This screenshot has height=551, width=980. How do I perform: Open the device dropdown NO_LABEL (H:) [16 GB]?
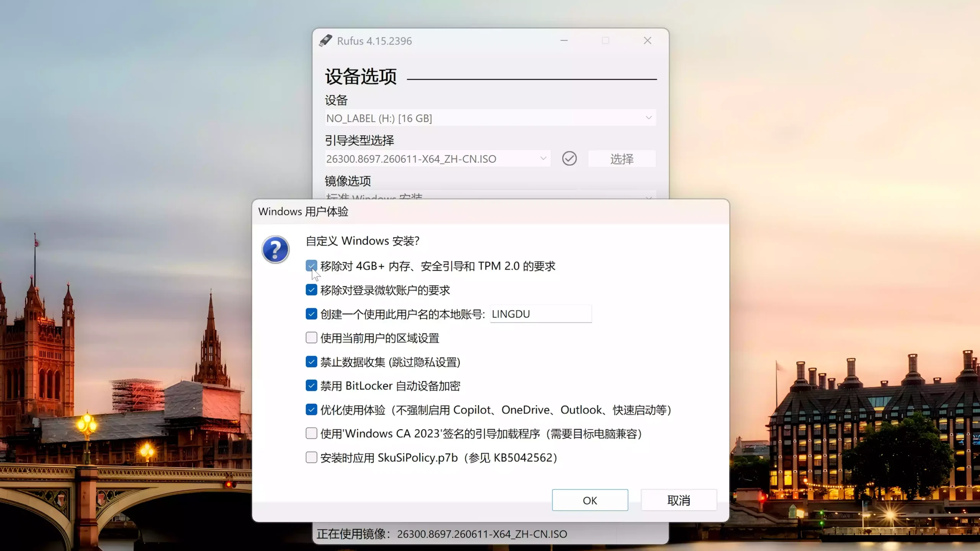click(x=490, y=118)
